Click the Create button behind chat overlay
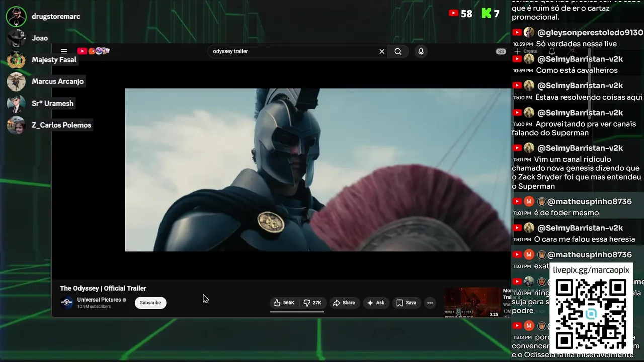644x362 pixels. click(x=527, y=51)
